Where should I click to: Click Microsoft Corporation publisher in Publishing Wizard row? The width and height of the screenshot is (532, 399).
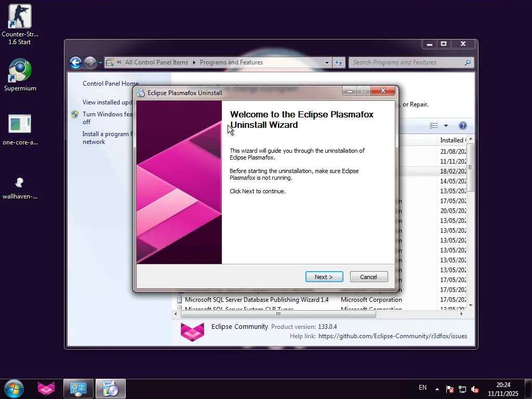point(371,300)
